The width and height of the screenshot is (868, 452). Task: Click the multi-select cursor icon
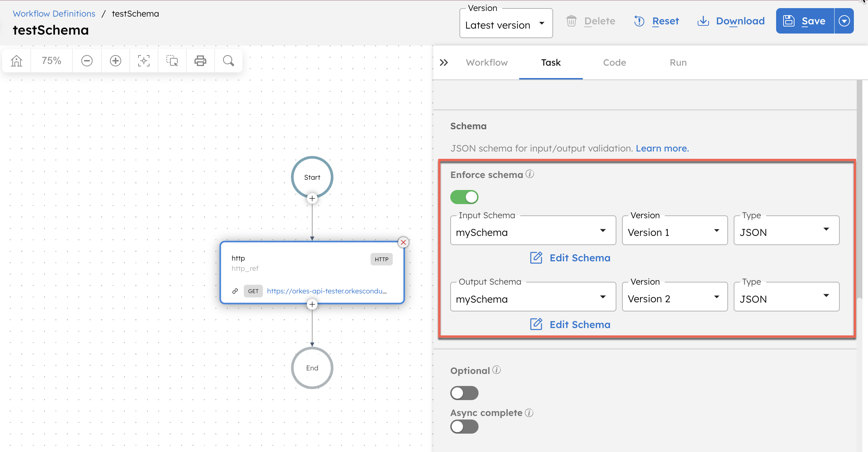tap(172, 61)
